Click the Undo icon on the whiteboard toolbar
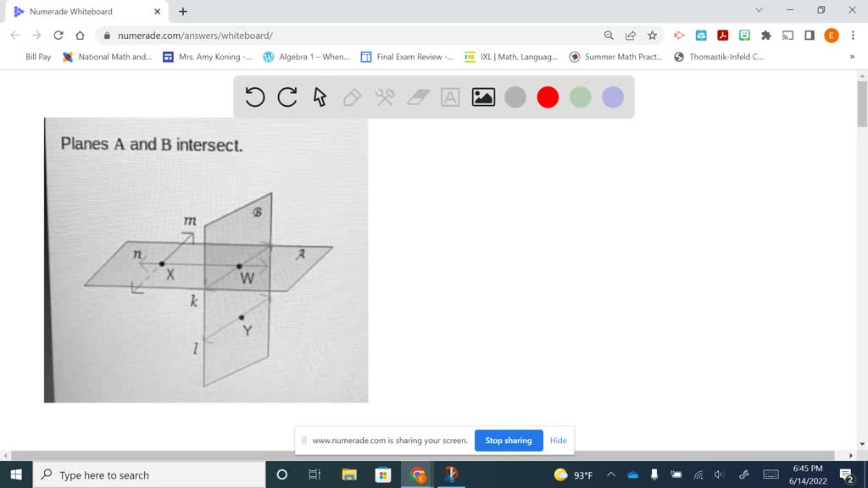Screen dimensions: 868x488 (254, 97)
